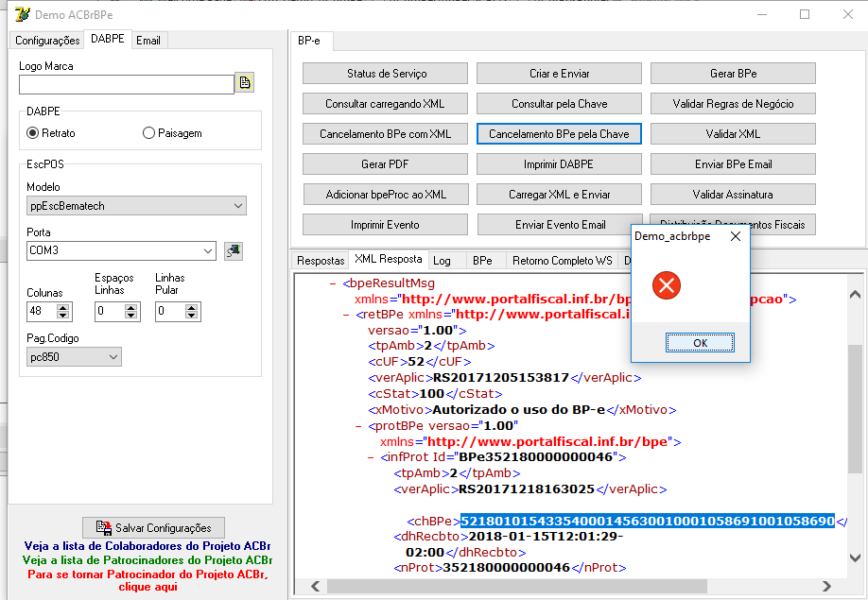Click Adicionar bpeProc ao XML button
The height and width of the screenshot is (600, 868).
pyautogui.click(x=386, y=194)
